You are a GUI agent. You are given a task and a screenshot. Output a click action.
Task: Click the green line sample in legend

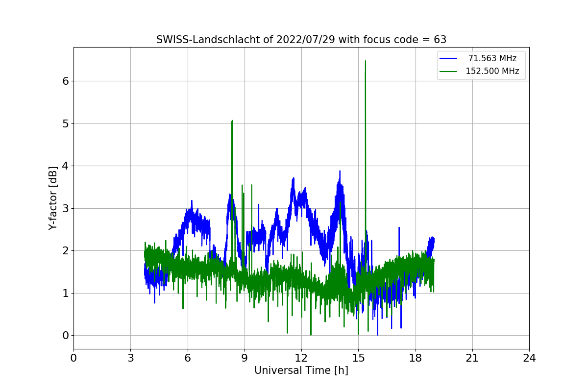tap(448, 72)
